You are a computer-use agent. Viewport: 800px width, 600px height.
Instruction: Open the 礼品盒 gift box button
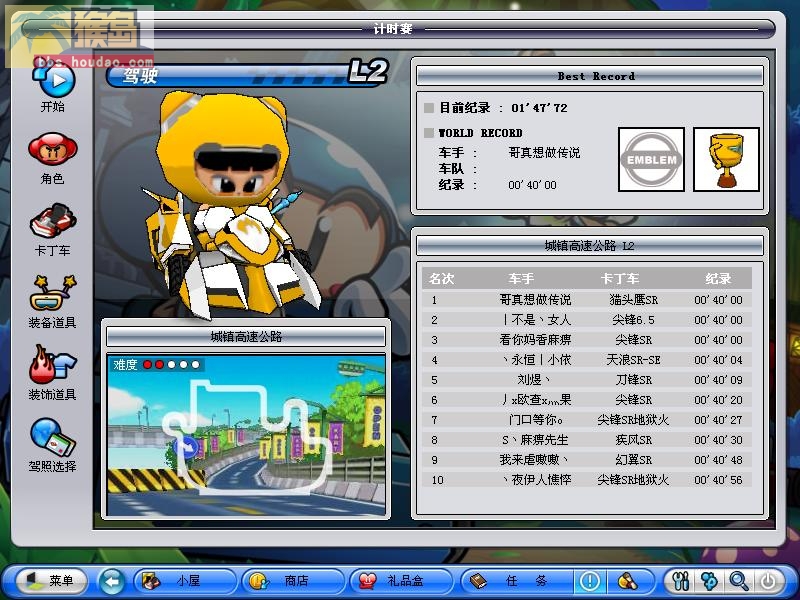tap(401, 581)
